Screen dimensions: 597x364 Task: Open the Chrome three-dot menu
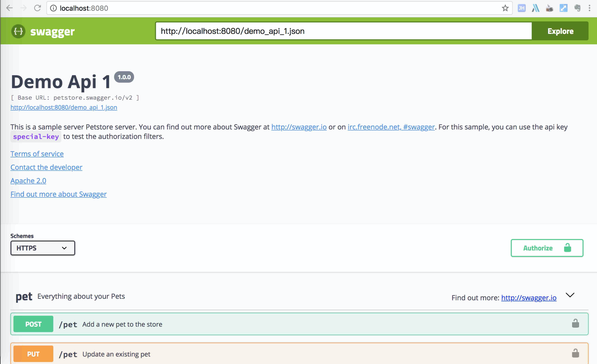tap(589, 8)
